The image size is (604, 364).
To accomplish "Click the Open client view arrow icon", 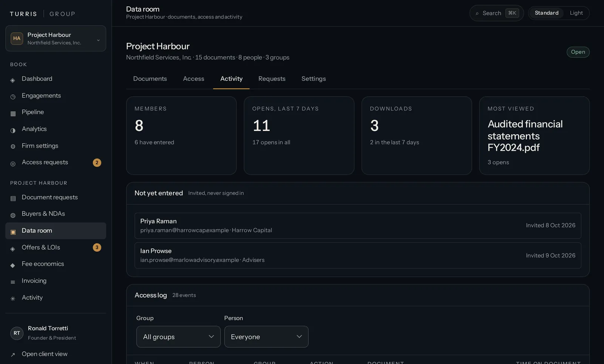I will pyautogui.click(x=13, y=355).
